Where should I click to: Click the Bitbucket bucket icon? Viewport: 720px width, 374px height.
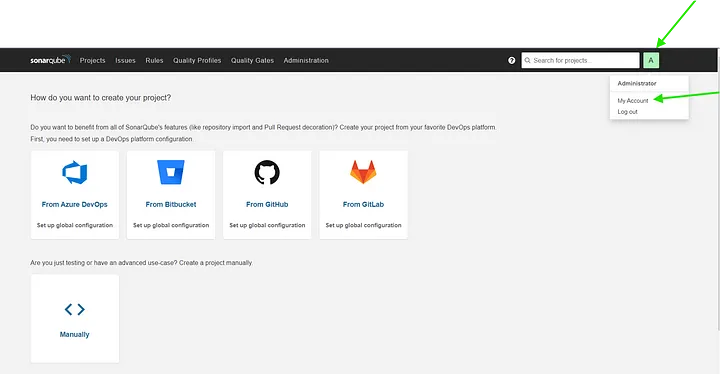[x=171, y=172]
